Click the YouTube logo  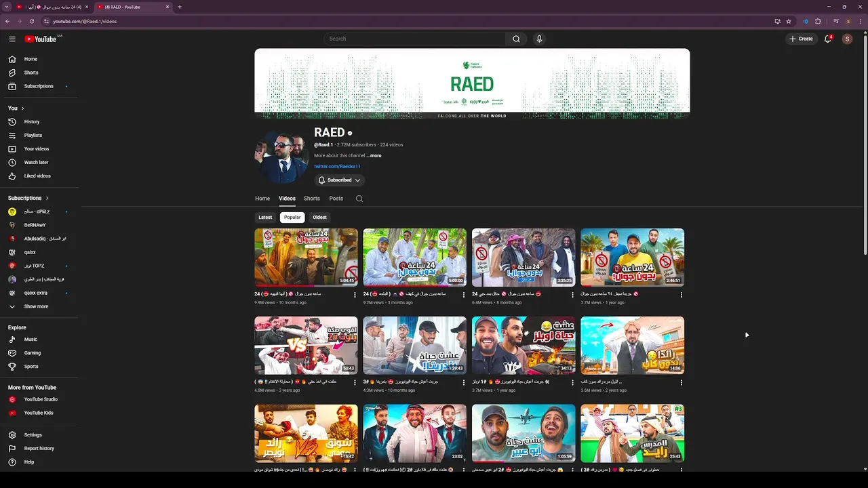click(x=41, y=39)
